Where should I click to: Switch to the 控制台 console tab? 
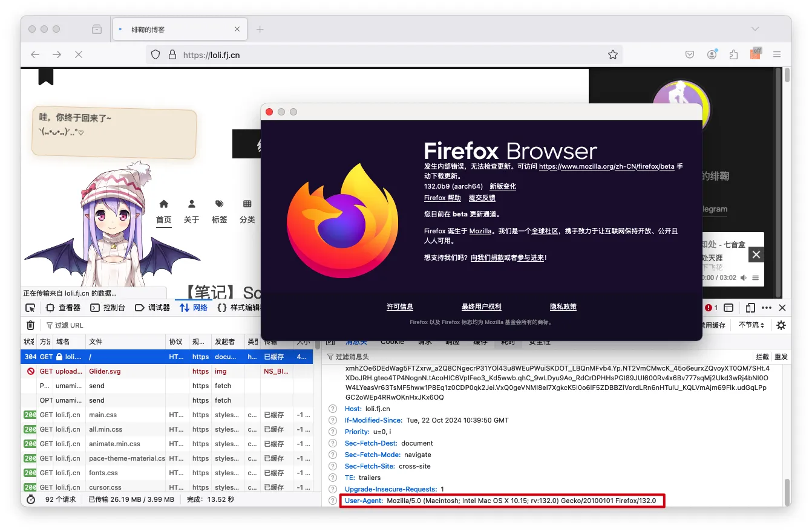point(108,308)
